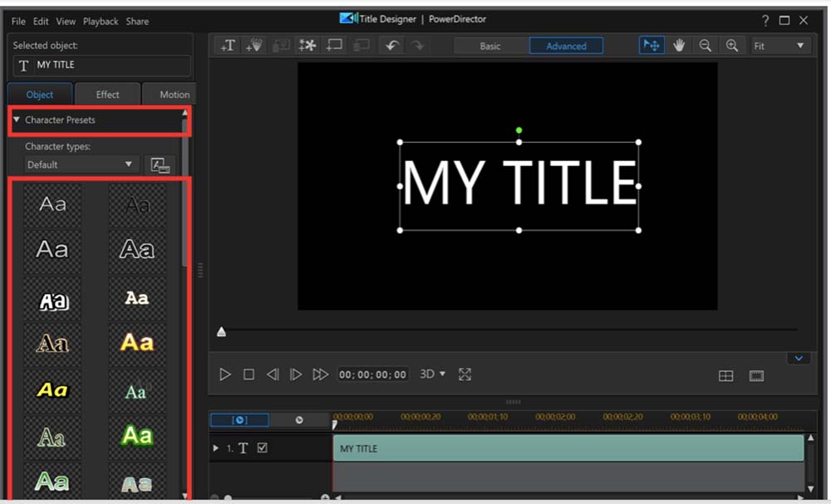Switch to the Effect tab

(107, 94)
